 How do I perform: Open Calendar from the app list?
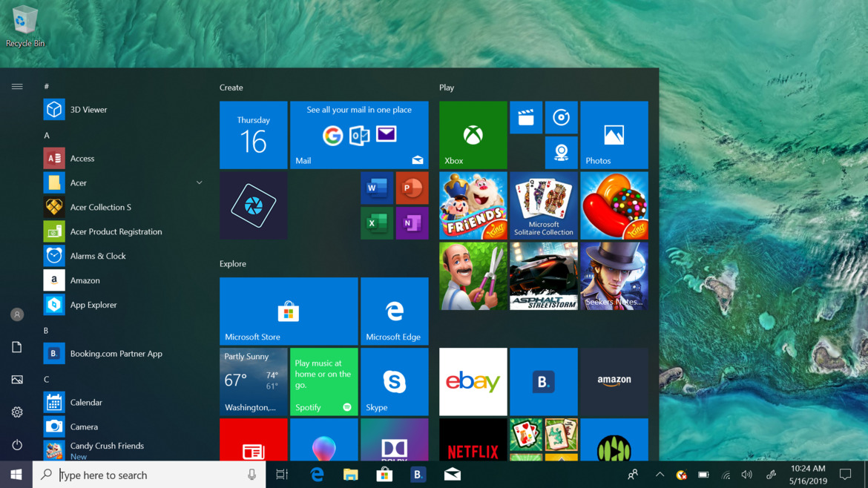pyautogui.click(x=123, y=402)
